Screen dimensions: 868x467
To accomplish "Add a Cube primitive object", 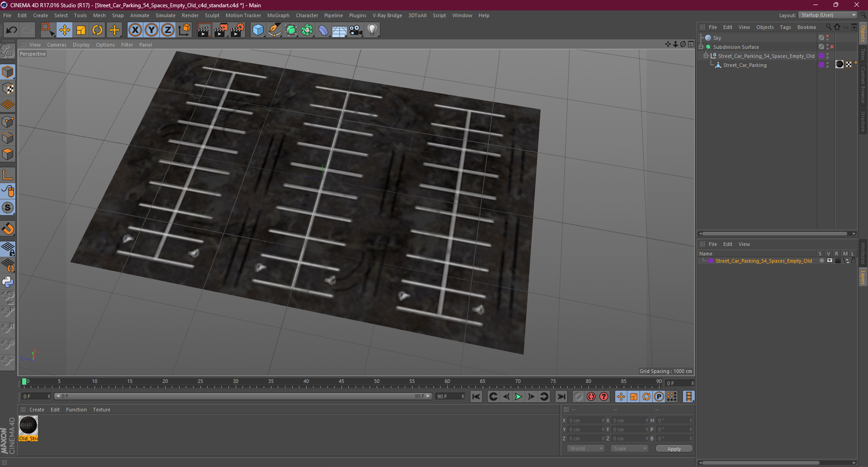I will click(258, 30).
